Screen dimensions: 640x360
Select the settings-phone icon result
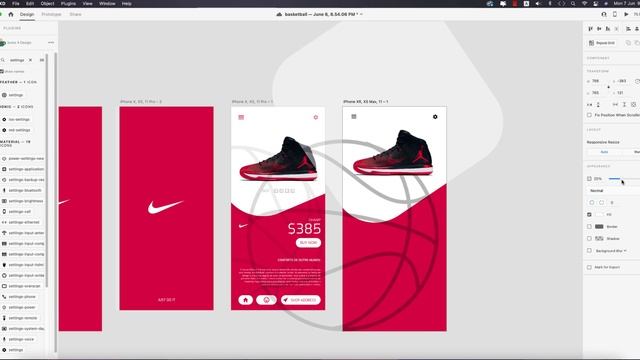coord(19,297)
